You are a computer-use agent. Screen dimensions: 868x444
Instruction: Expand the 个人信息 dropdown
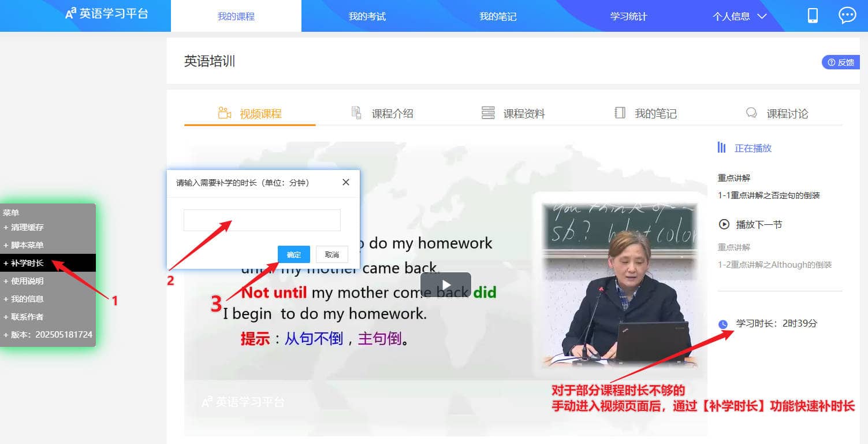pos(739,16)
